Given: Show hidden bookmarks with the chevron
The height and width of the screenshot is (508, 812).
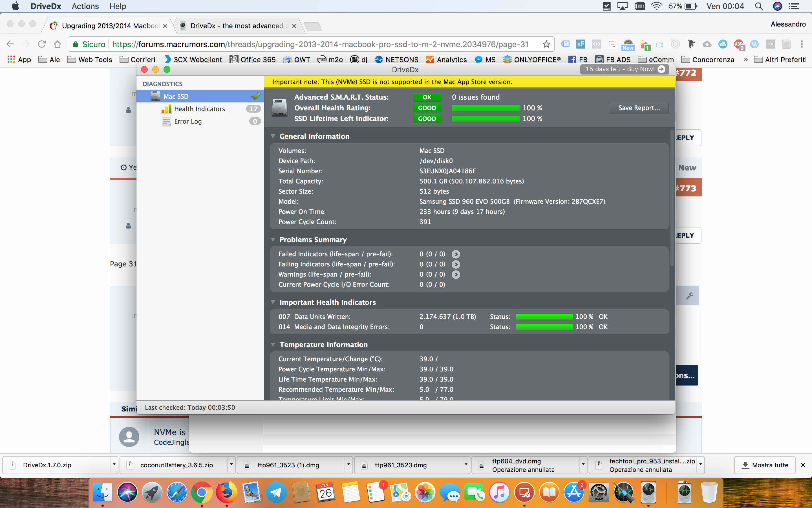Looking at the screenshot, I should coord(745,60).
